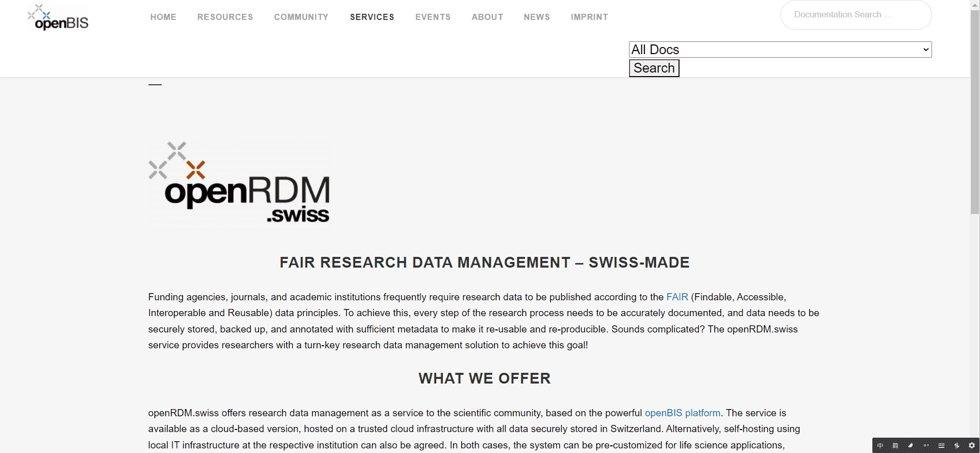Follow the FAIR hyperlink

point(677,297)
